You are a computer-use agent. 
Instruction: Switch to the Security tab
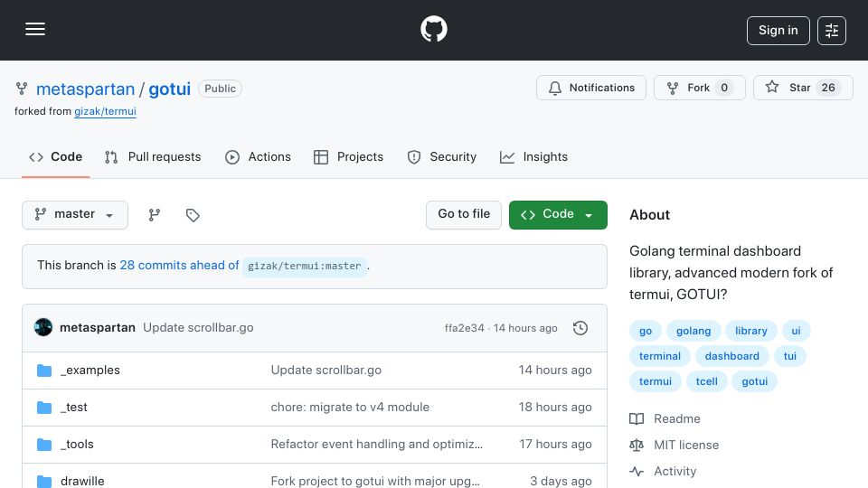pos(442,157)
